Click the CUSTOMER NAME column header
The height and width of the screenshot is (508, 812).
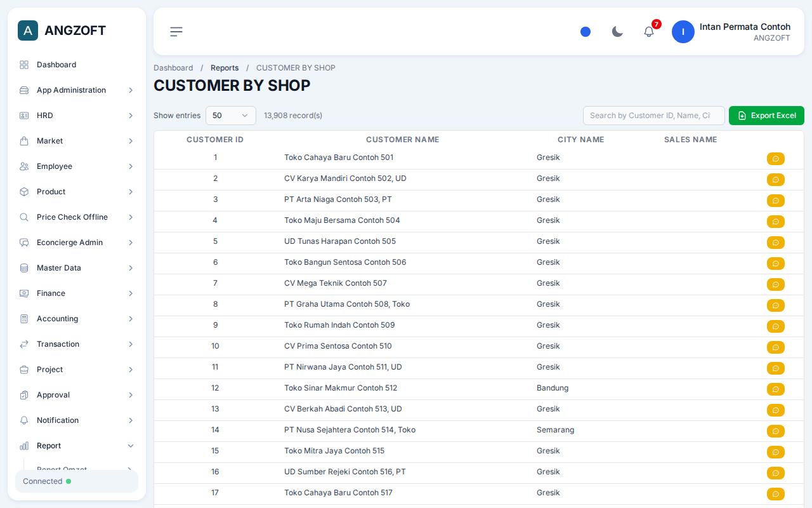pos(403,140)
